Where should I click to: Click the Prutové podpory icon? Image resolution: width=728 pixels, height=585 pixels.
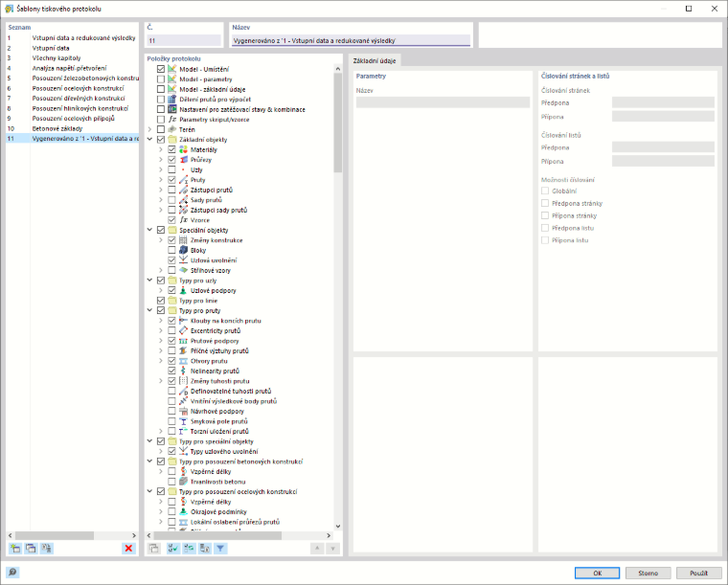coord(184,341)
